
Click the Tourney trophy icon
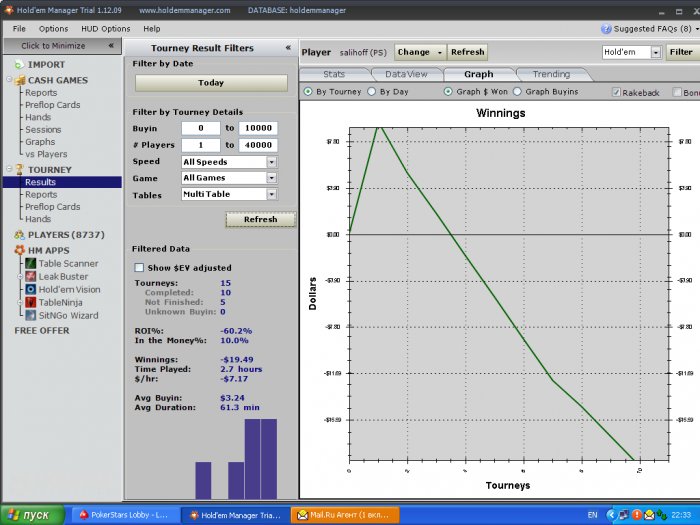(x=19, y=170)
